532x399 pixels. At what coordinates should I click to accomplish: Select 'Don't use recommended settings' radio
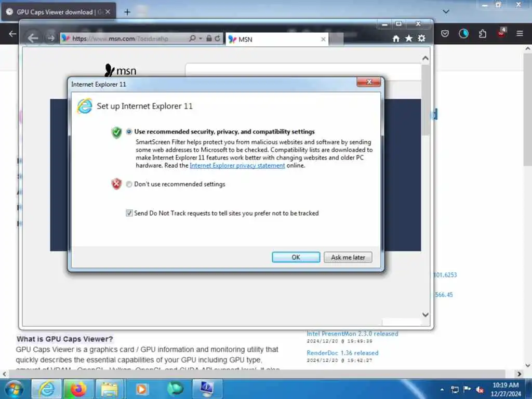pos(129,184)
